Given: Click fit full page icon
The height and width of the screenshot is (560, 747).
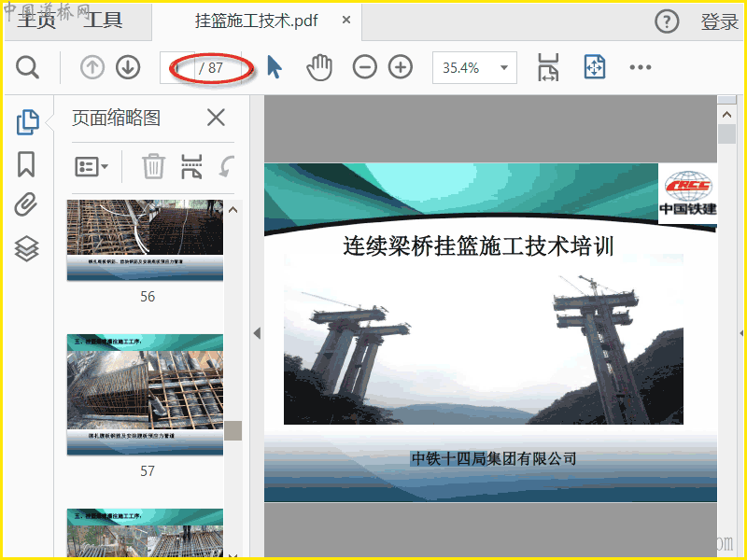Looking at the screenshot, I should pyautogui.click(x=595, y=67).
